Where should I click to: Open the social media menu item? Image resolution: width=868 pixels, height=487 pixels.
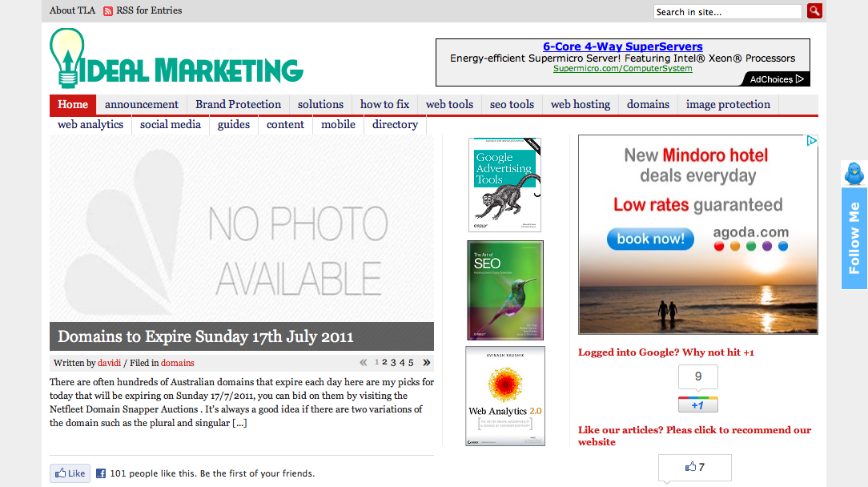(x=171, y=125)
